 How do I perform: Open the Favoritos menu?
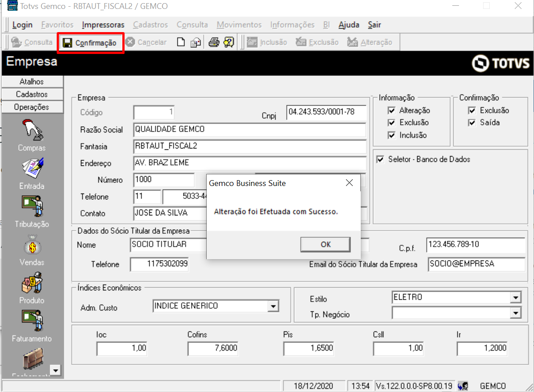(57, 25)
